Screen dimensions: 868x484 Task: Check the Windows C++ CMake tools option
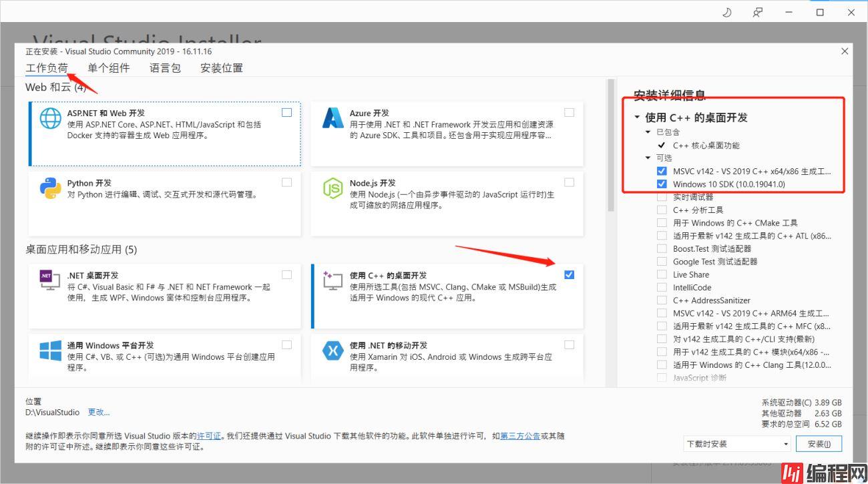pos(662,223)
